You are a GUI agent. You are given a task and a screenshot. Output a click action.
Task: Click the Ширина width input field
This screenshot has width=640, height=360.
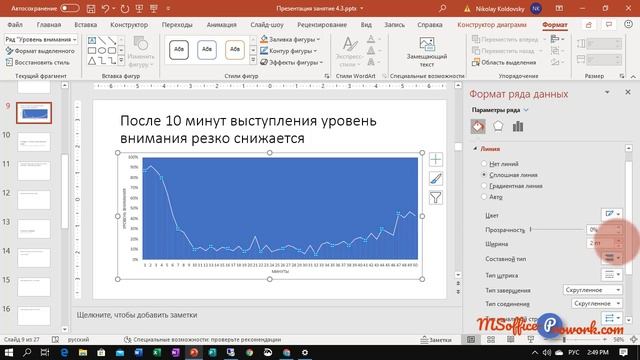click(x=601, y=243)
